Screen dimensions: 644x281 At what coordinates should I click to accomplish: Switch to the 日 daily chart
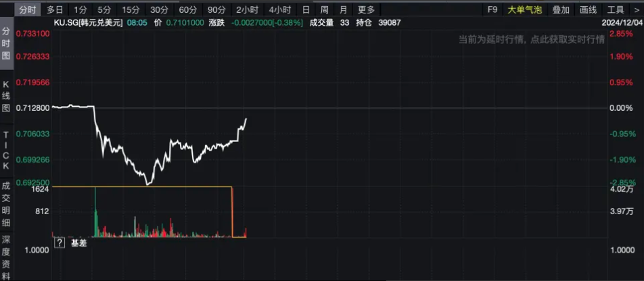click(306, 10)
